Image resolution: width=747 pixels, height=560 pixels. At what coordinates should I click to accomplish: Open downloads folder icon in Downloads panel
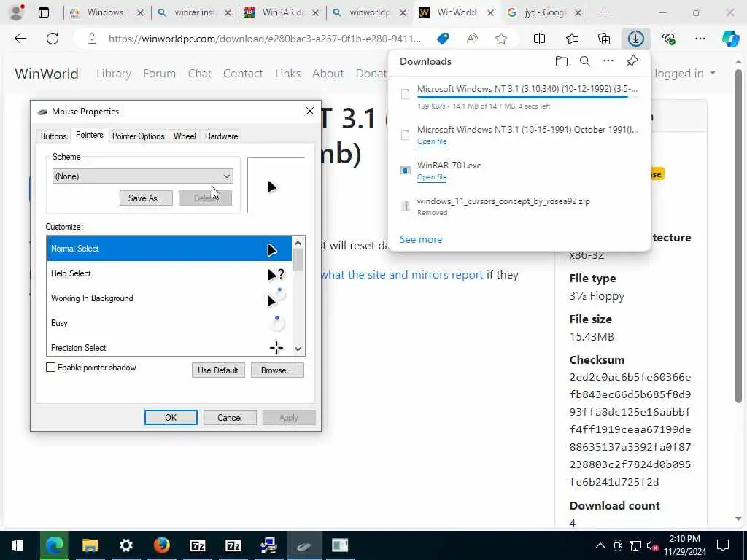[561, 61]
